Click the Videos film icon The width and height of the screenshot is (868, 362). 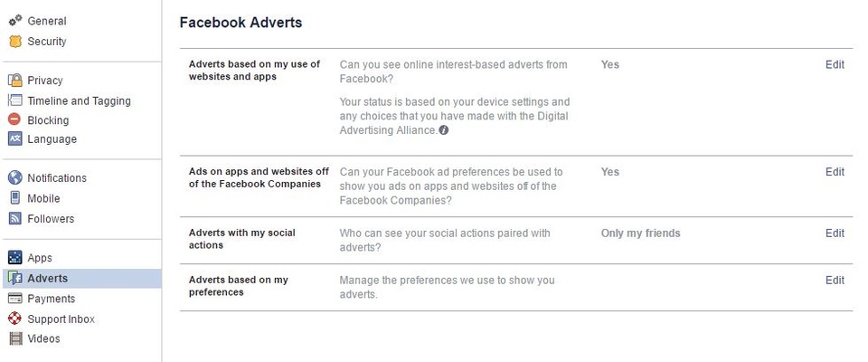(14, 338)
